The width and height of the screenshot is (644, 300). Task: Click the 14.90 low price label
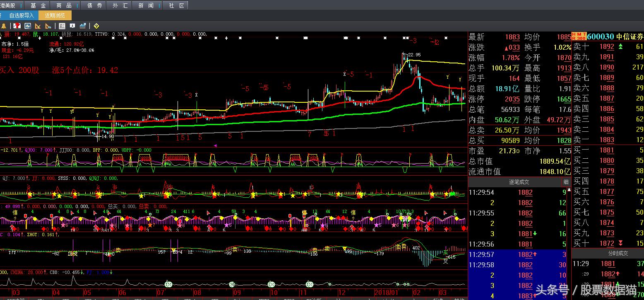(x=107, y=136)
